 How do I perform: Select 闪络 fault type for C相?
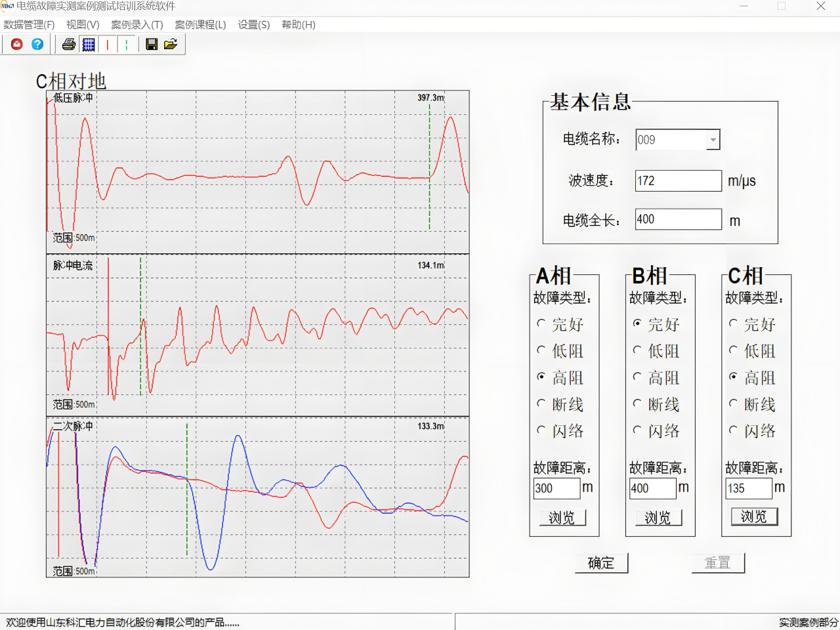point(733,430)
